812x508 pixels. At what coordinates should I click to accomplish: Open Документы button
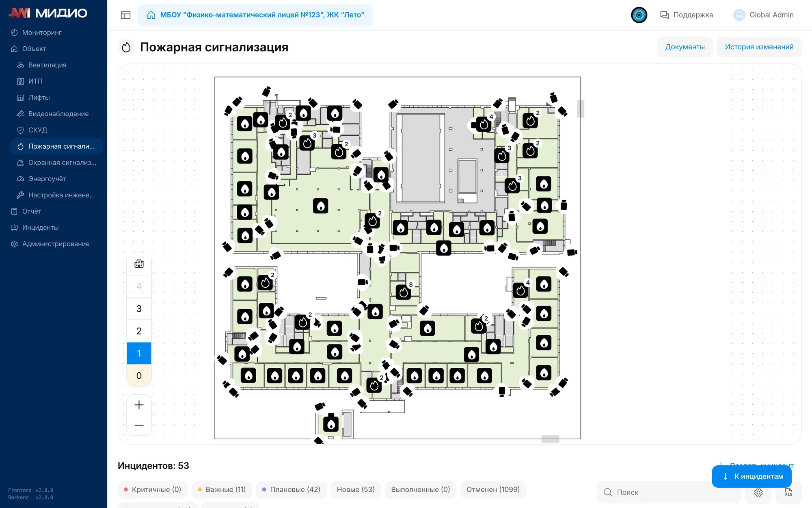(x=685, y=47)
